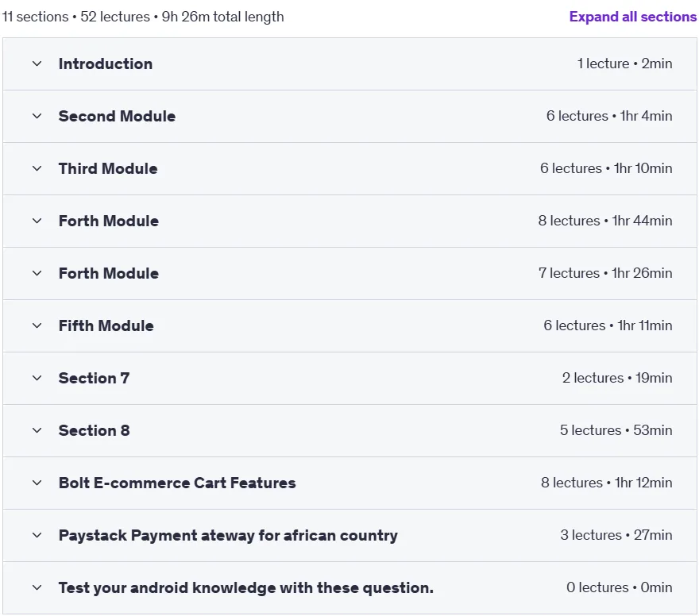
Task: Open Bolt E-commerce Cart Features title
Action: click(x=177, y=483)
